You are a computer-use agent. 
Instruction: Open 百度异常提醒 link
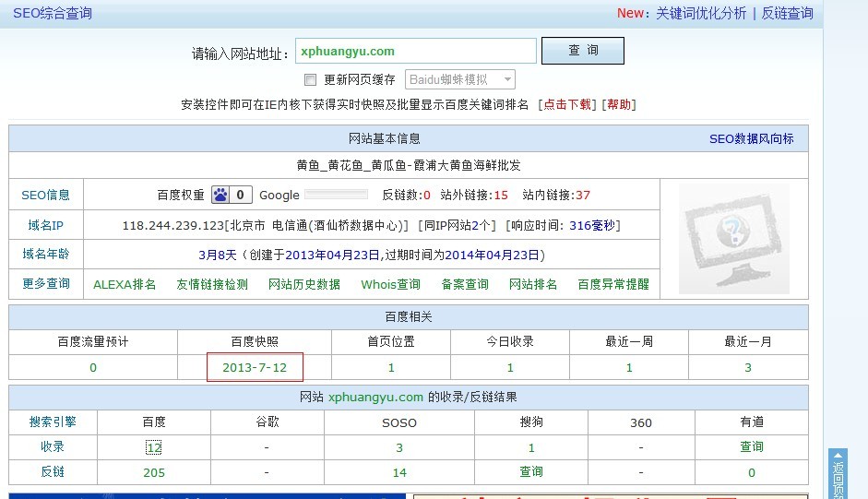click(x=612, y=285)
